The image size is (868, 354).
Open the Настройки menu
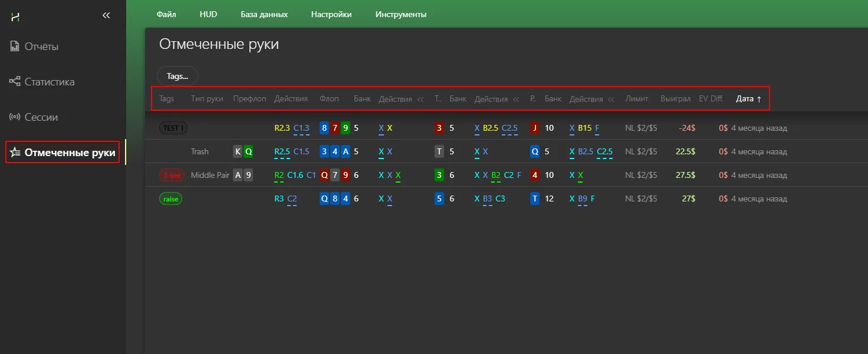pyautogui.click(x=331, y=14)
